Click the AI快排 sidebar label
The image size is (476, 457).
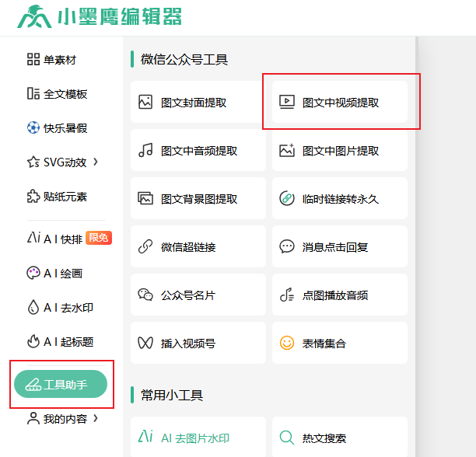click(63, 239)
